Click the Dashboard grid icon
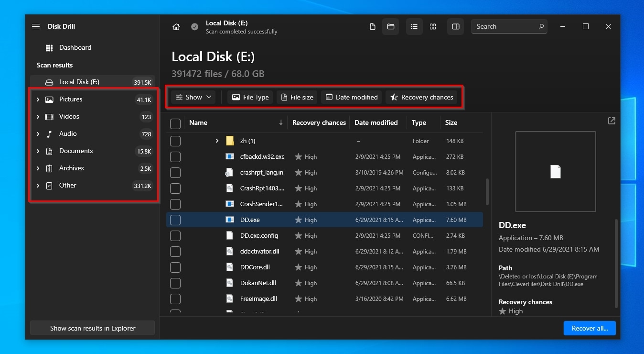644x354 pixels. click(x=49, y=48)
